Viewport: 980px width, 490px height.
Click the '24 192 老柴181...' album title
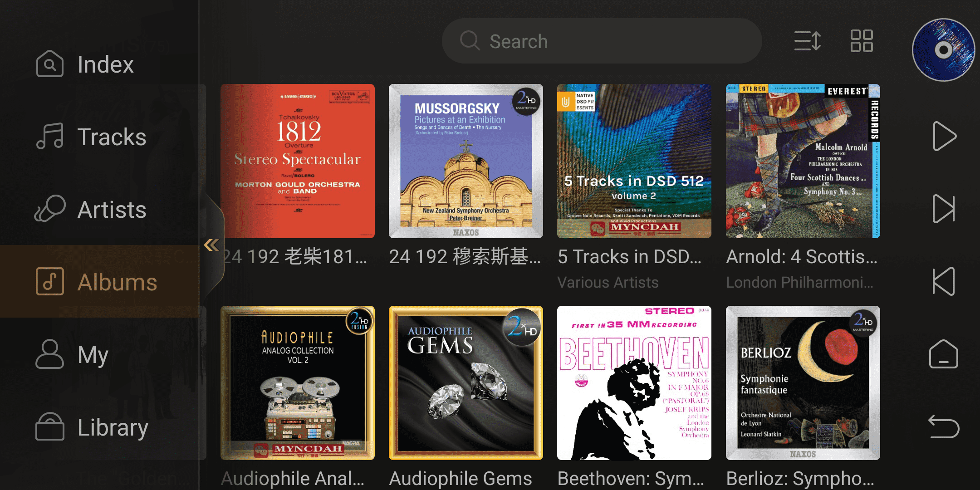(295, 257)
